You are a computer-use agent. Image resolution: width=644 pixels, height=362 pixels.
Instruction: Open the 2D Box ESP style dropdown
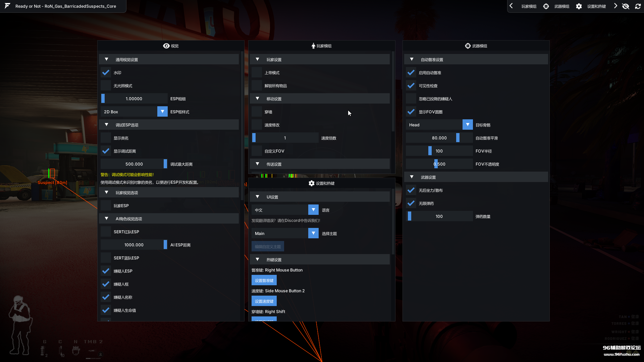point(162,112)
